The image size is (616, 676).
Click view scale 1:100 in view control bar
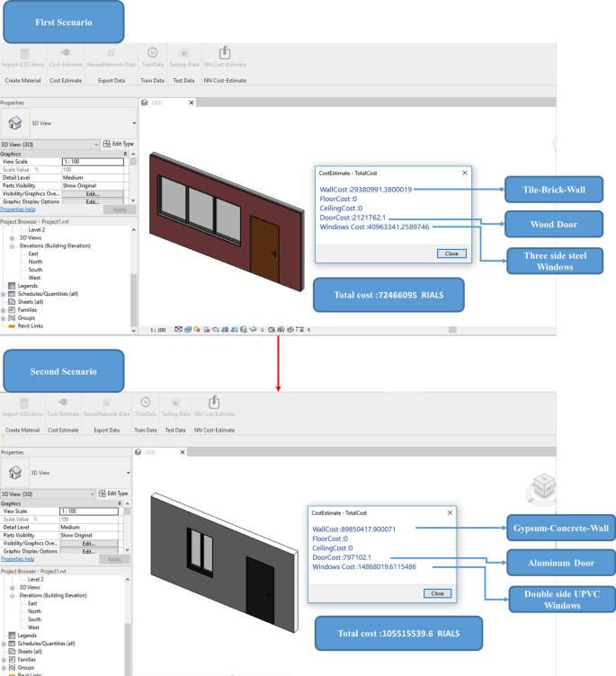point(158,330)
